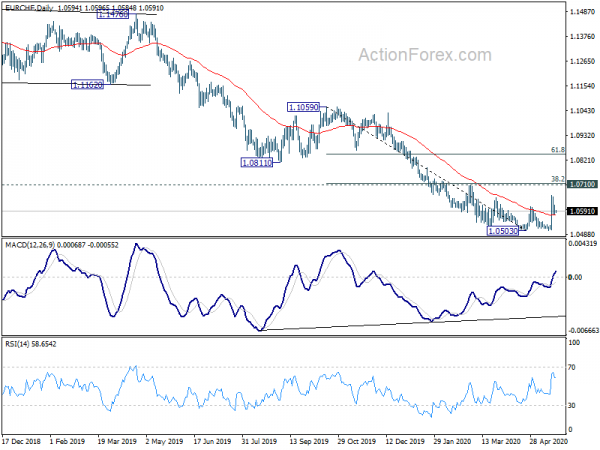Click the EURCHF,Daily chart title
This screenshot has width=600, height=450.
tap(30, 8)
